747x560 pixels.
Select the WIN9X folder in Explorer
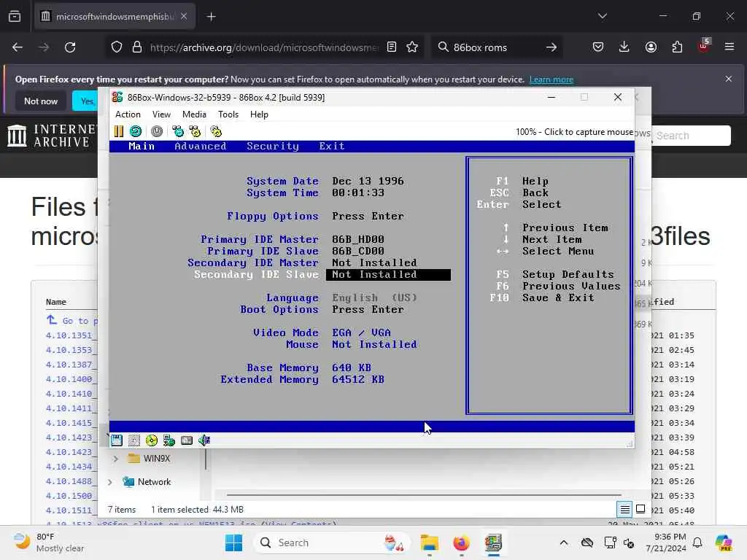point(149,459)
